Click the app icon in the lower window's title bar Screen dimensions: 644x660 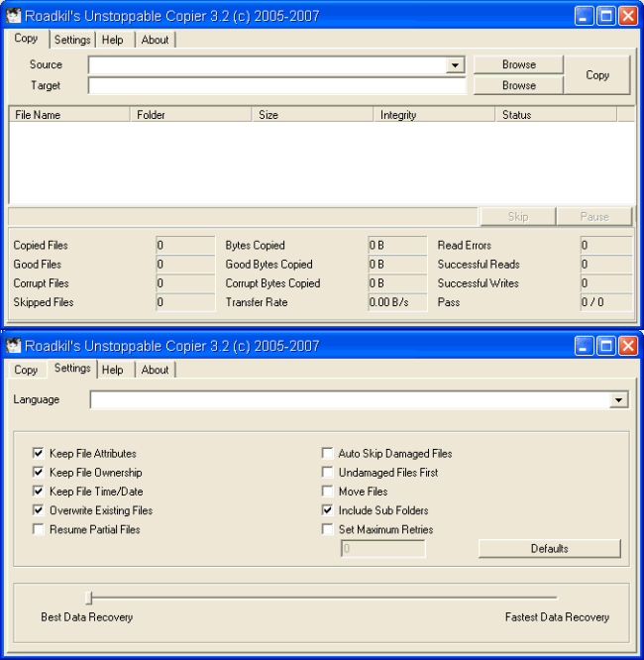click(13, 346)
